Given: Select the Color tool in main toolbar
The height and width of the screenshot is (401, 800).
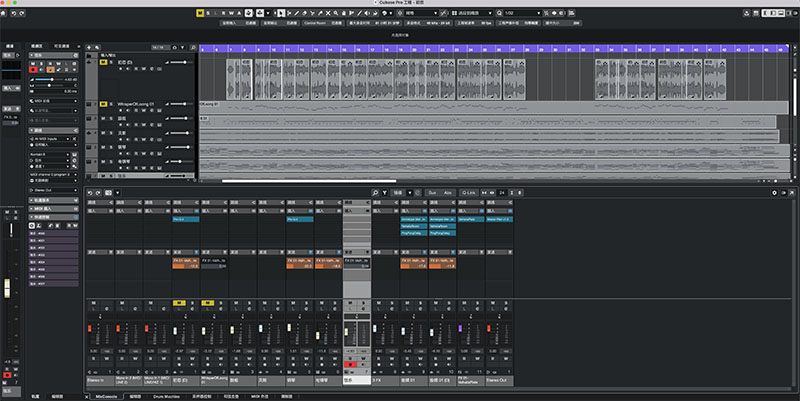Looking at the screenshot, I should (384, 13).
